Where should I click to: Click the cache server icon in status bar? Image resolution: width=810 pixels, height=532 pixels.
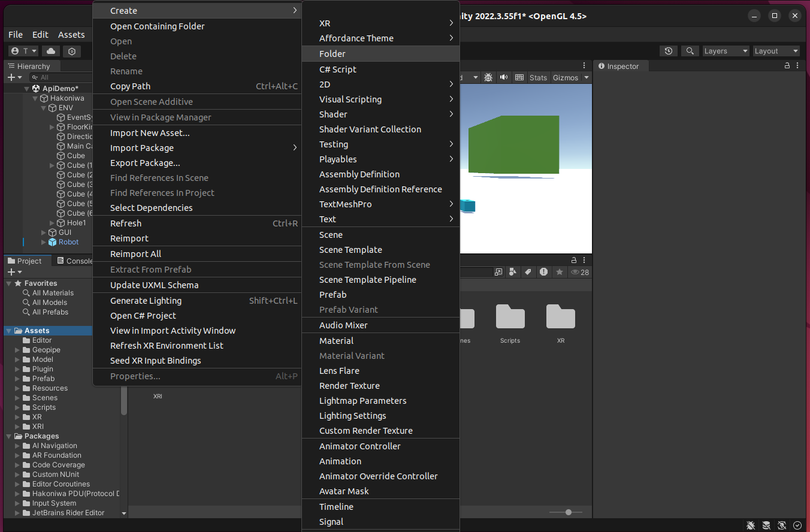pos(766,525)
